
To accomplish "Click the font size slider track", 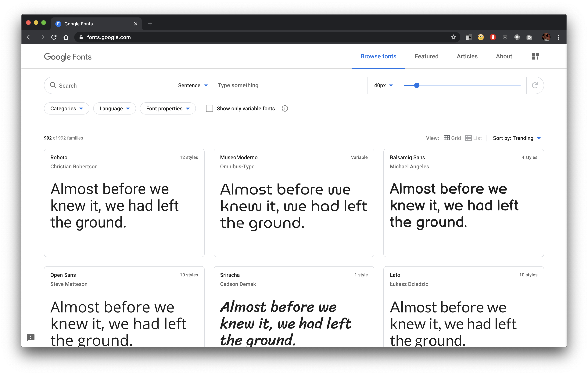I will pyautogui.click(x=462, y=85).
